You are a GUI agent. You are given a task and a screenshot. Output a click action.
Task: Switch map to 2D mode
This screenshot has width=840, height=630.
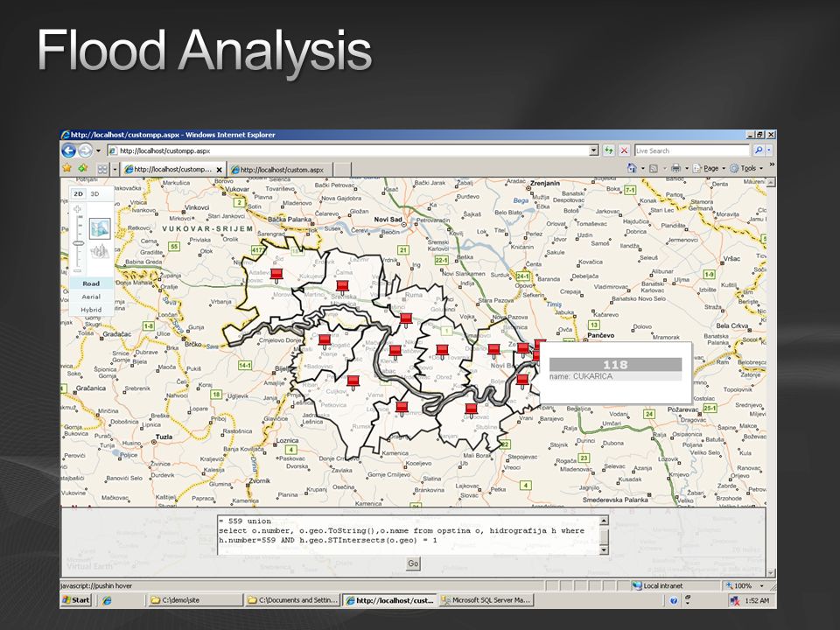(78, 194)
